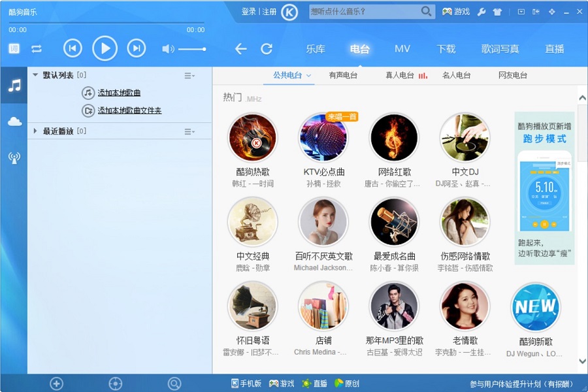Open 手机版 mobile version link

coord(246,384)
